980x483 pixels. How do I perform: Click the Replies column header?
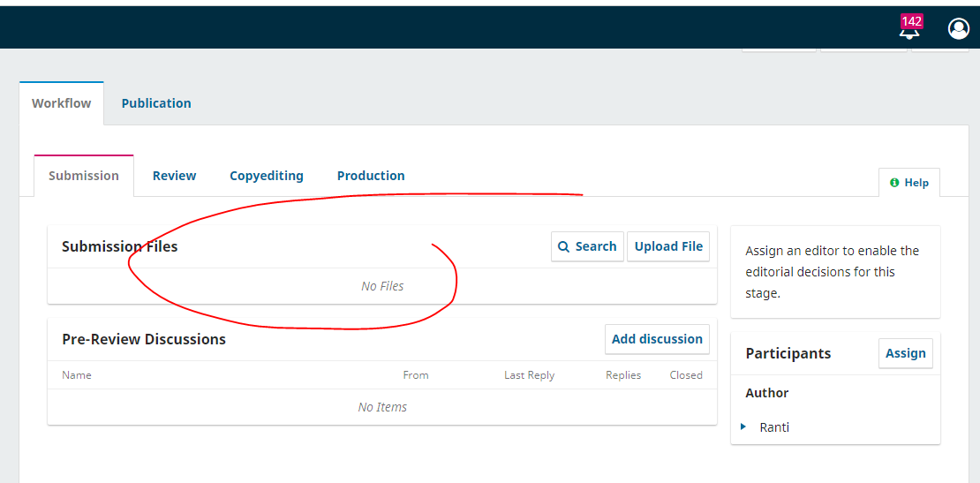point(622,375)
